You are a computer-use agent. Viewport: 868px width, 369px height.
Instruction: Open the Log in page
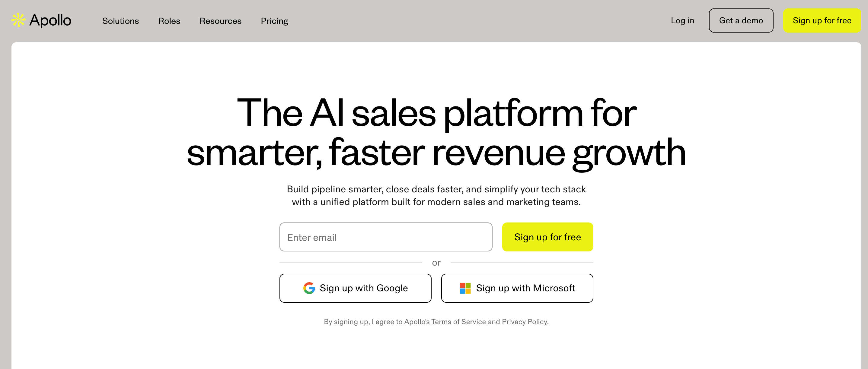(x=682, y=20)
